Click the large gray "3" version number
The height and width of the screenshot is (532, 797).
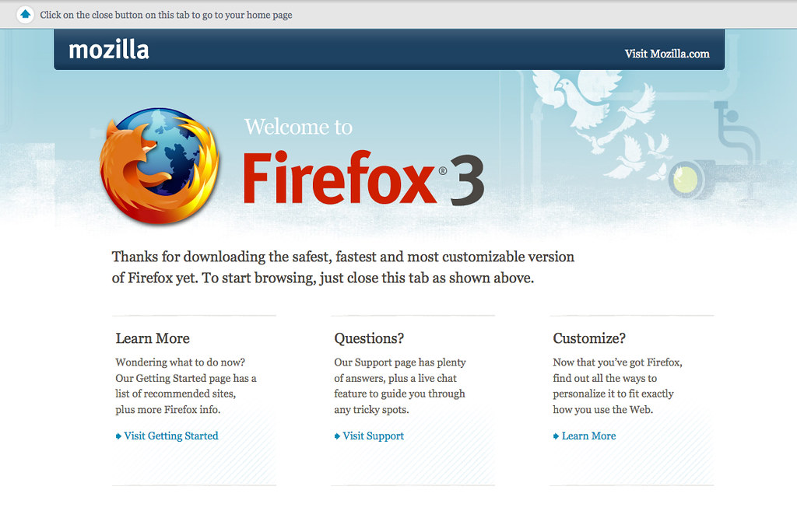pyautogui.click(x=467, y=181)
